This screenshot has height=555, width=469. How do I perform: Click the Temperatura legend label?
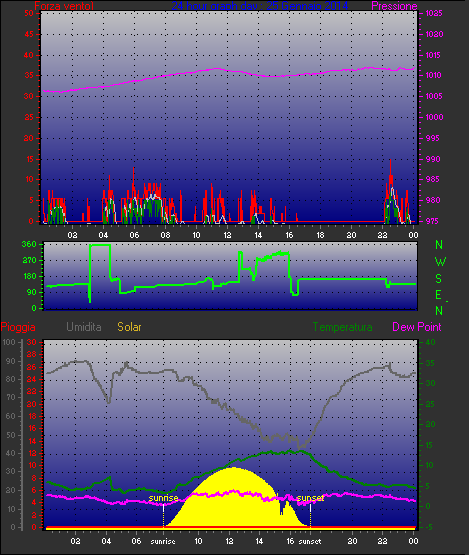tap(342, 327)
